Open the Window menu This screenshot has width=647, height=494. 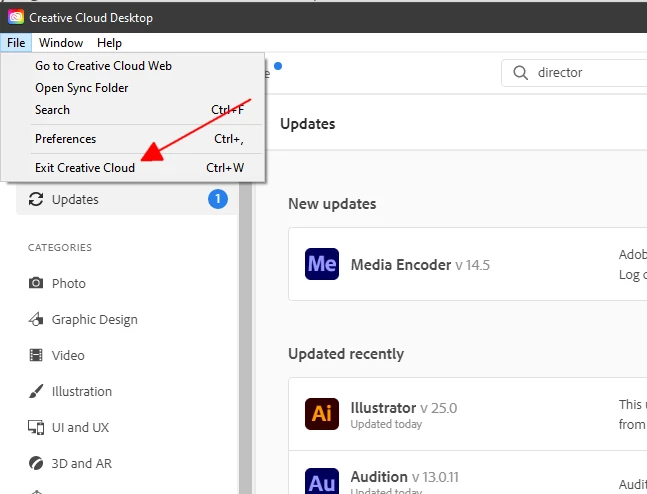(x=61, y=43)
